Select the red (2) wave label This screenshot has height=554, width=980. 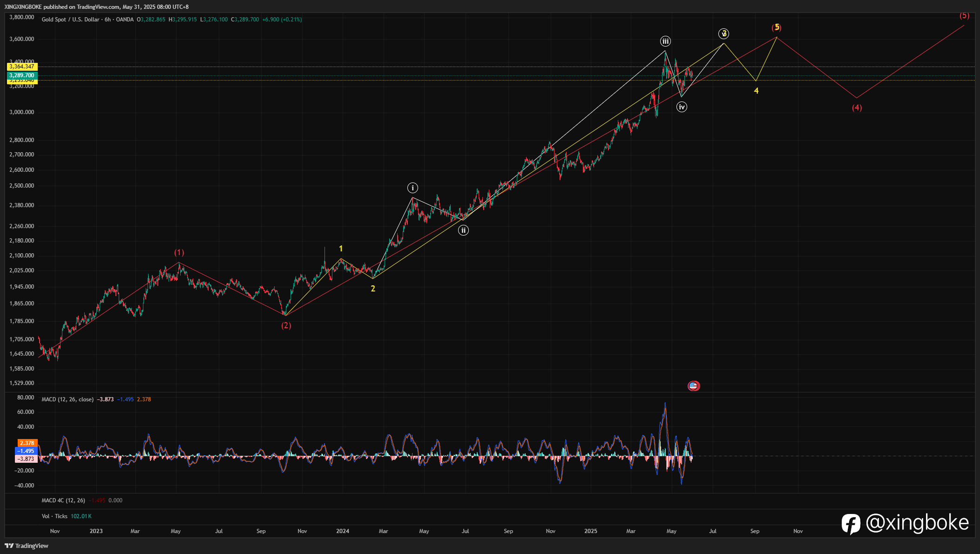point(286,325)
